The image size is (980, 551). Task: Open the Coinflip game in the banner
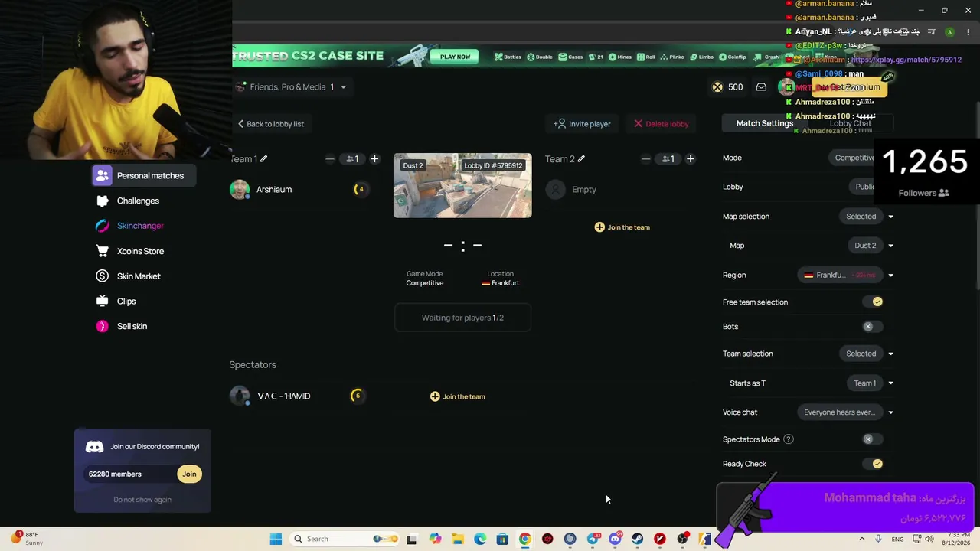pyautogui.click(x=732, y=57)
